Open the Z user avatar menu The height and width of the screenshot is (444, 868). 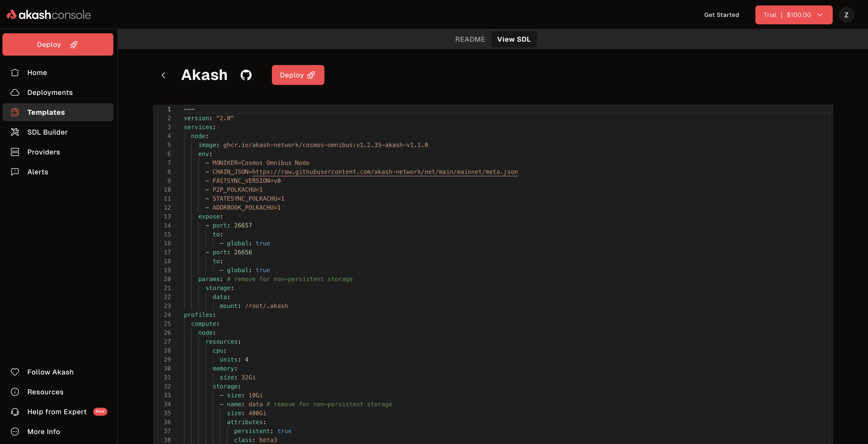pyautogui.click(x=846, y=15)
